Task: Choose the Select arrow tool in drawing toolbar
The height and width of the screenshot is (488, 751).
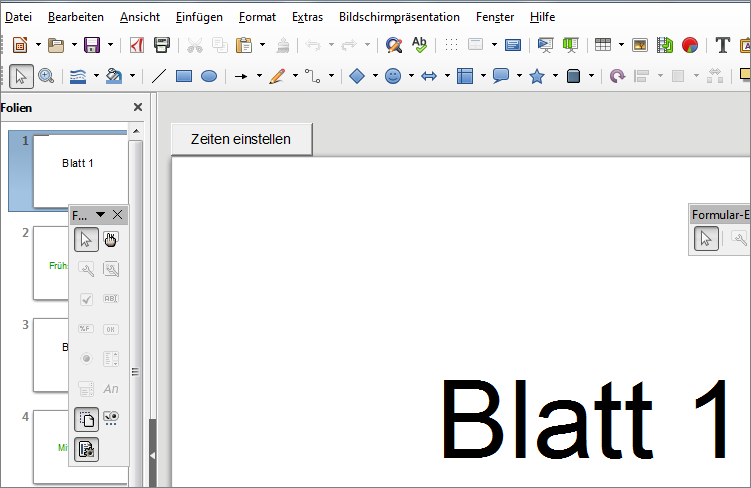Action: pyautogui.click(x=21, y=76)
